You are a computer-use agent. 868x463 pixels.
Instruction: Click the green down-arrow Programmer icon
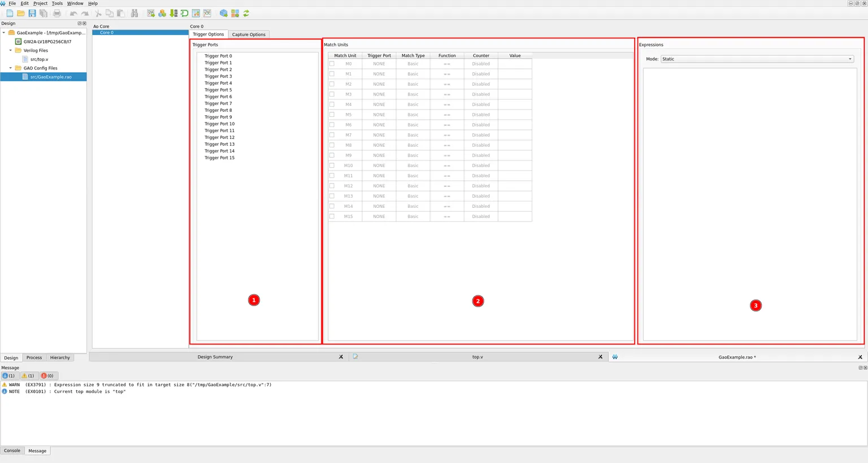tap(173, 13)
